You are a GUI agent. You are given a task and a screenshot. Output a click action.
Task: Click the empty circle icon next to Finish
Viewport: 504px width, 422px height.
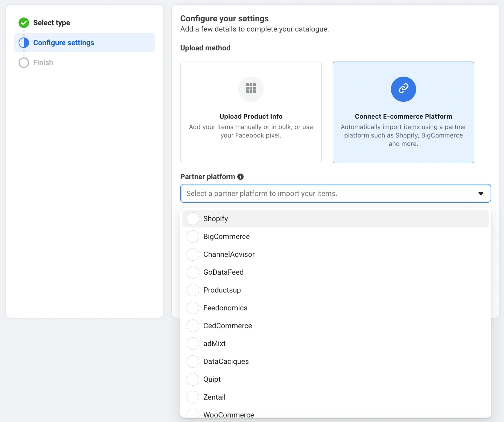click(x=24, y=63)
